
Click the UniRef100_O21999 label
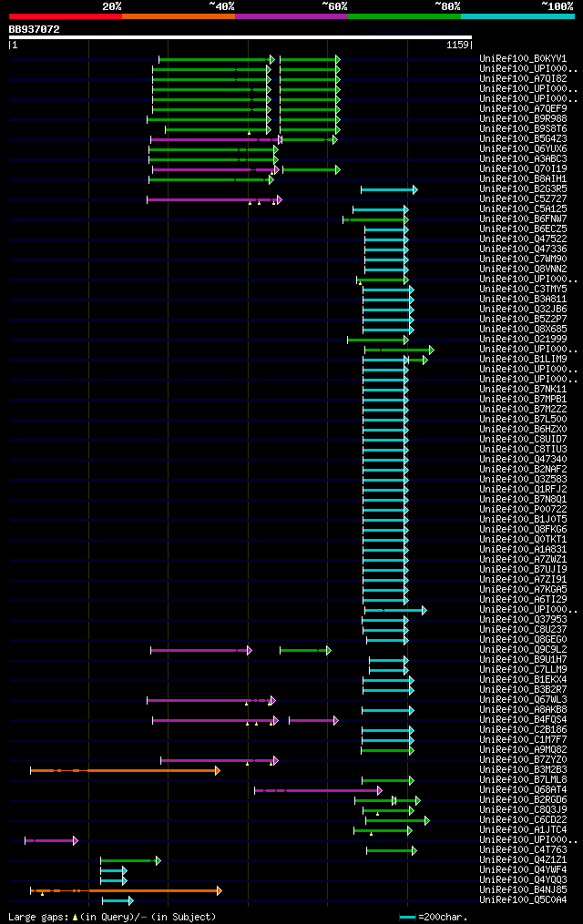click(x=523, y=339)
